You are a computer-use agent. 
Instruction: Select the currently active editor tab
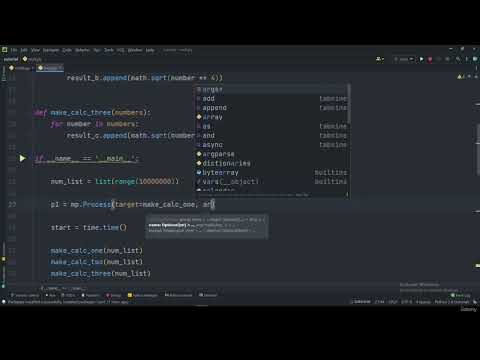pyautogui.click(x=50, y=68)
